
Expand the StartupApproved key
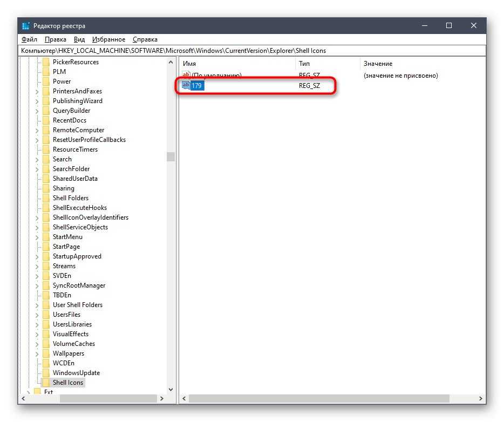tap(37, 257)
